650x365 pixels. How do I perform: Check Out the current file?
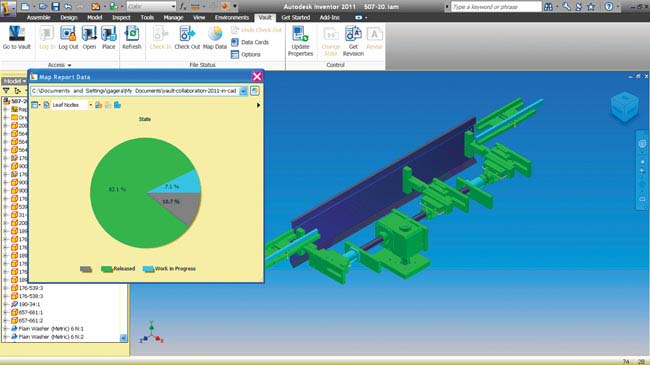187,38
